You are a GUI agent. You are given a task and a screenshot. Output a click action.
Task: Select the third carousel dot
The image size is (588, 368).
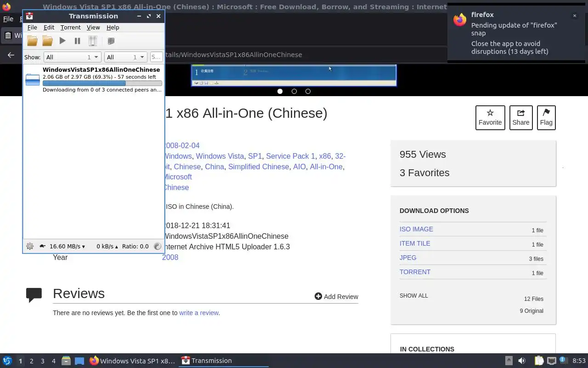(308, 91)
